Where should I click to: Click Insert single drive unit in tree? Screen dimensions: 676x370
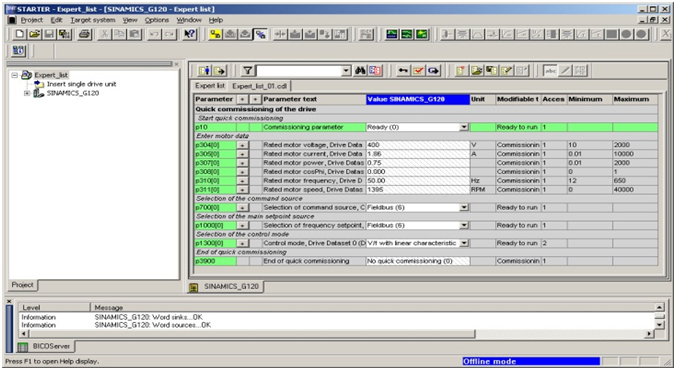click(81, 84)
